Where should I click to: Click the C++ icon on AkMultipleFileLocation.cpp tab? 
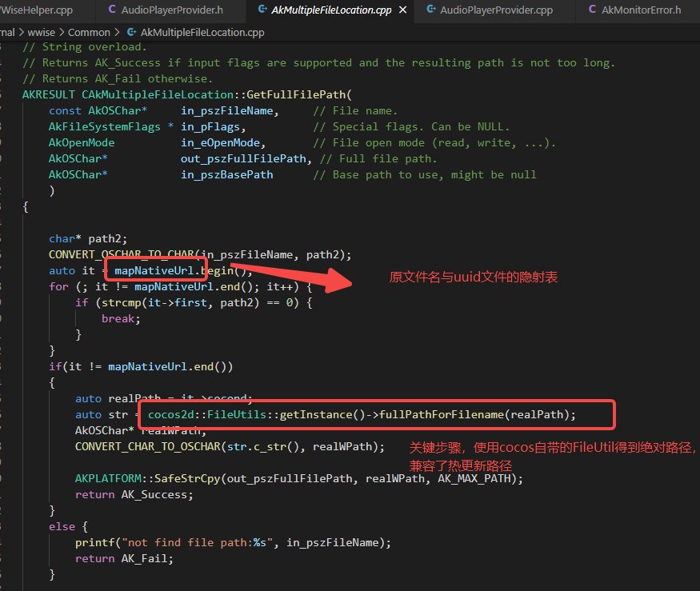coord(262,10)
